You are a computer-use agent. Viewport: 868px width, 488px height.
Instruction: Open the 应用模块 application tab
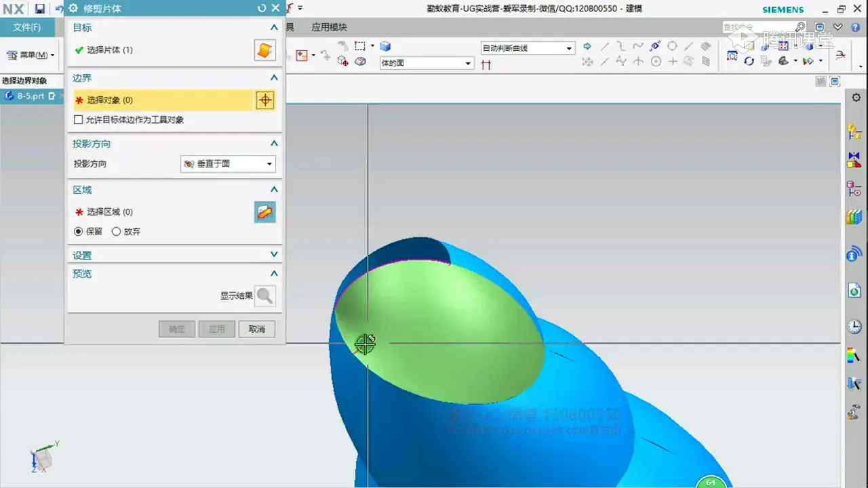point(329,27)
